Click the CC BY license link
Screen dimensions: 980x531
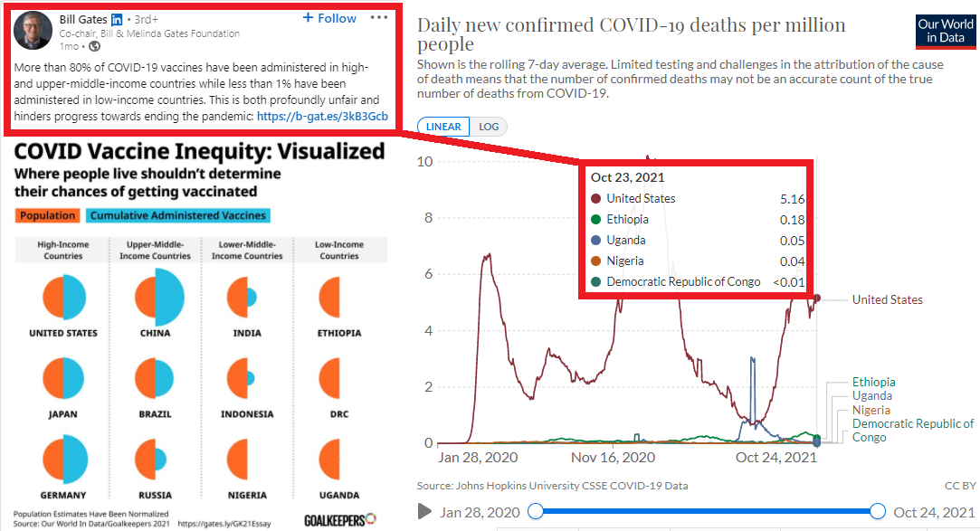(959, 486)
